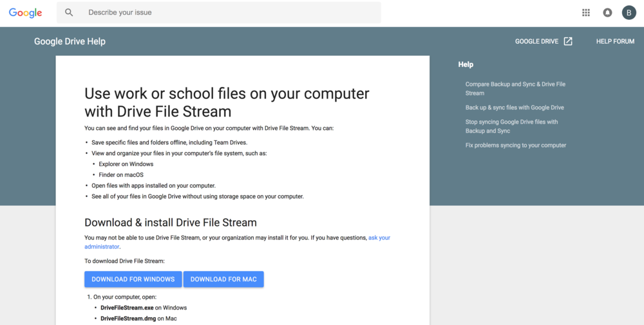Image resolution: width=644 pixels, height=325 pixels.
Task: Focus the Describe your issue field
Action: 218,12
